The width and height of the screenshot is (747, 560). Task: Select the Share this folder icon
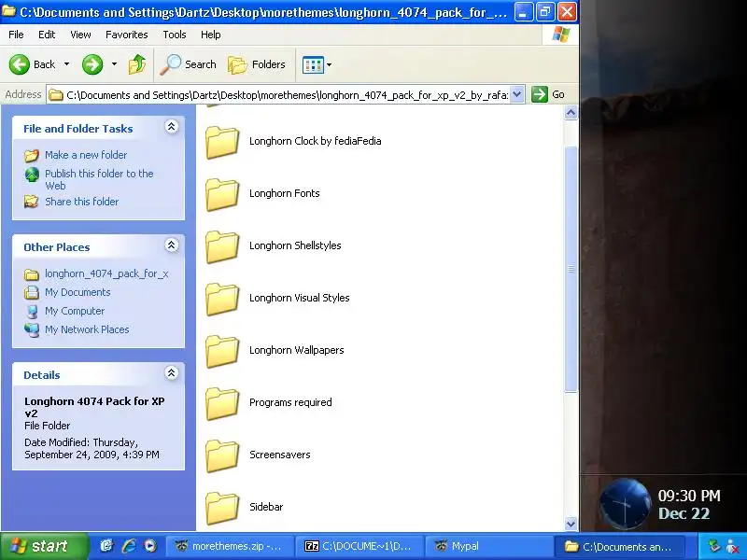(32, 202)
